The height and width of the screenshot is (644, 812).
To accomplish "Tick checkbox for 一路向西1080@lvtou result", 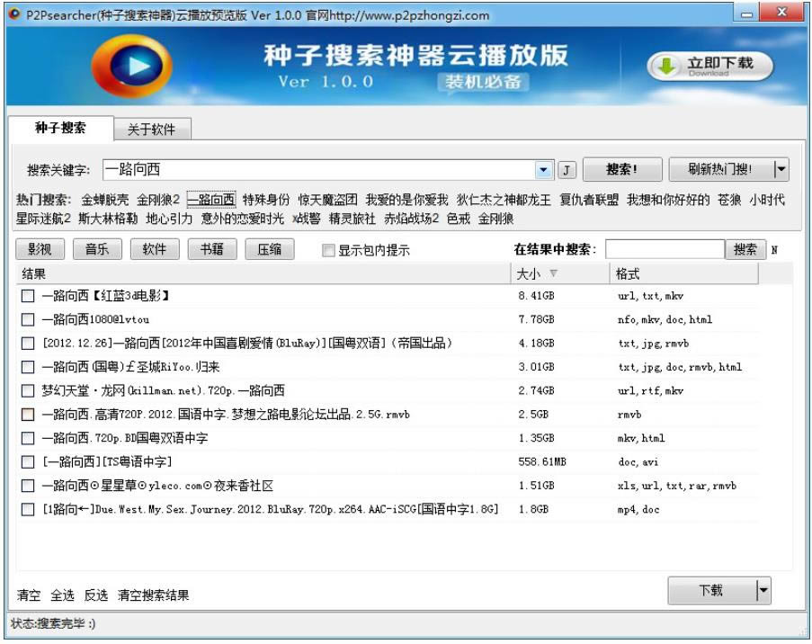I will click(28, 319).
